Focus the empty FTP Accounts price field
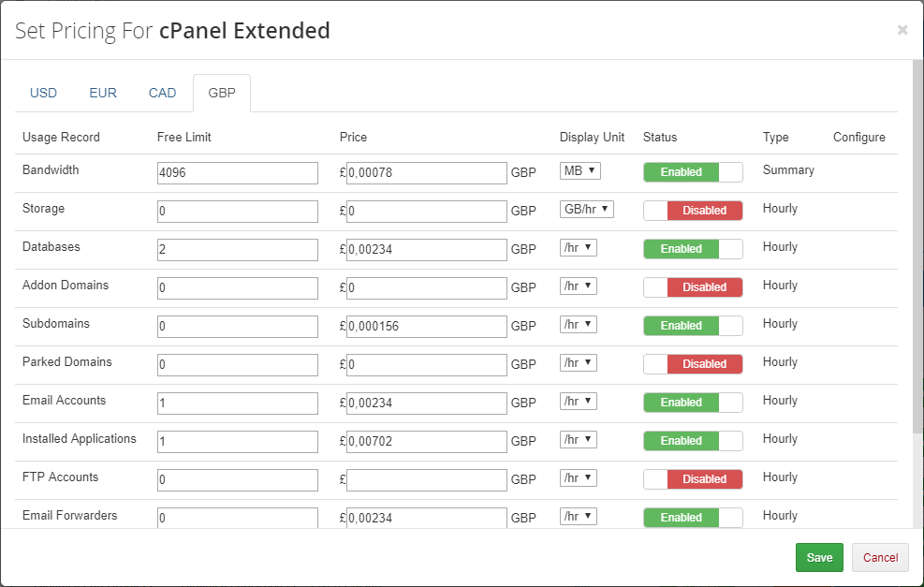Viewport: 924px width, 587px height. [427, 480]
